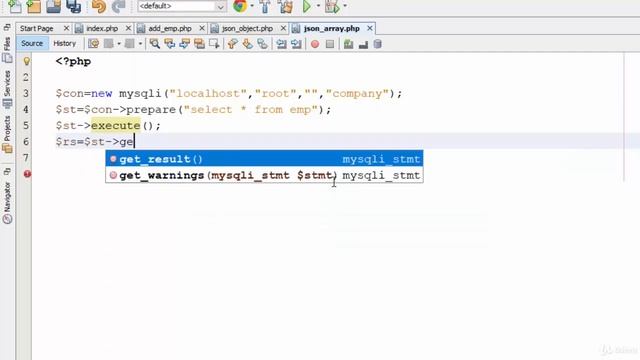Image resolution: width=640 pixels, height=360 pixels.
Task: Close the Start Page tab
Action: 66,28
